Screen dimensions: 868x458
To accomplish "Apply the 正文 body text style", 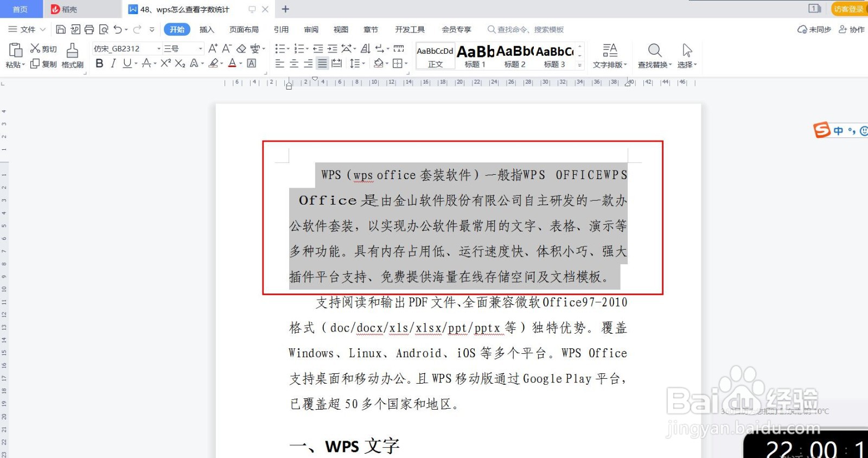I will (x=435, y=56).
